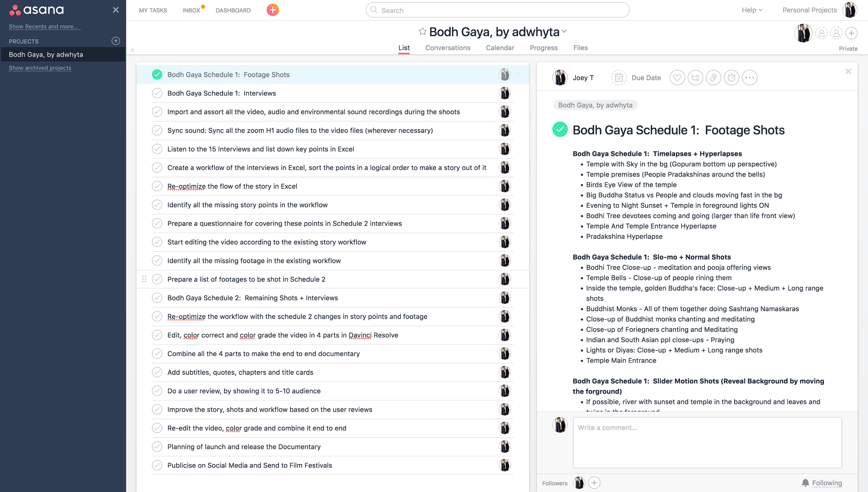Click Show archived projects link
868x492 pixels.
(x=40, y=68)
